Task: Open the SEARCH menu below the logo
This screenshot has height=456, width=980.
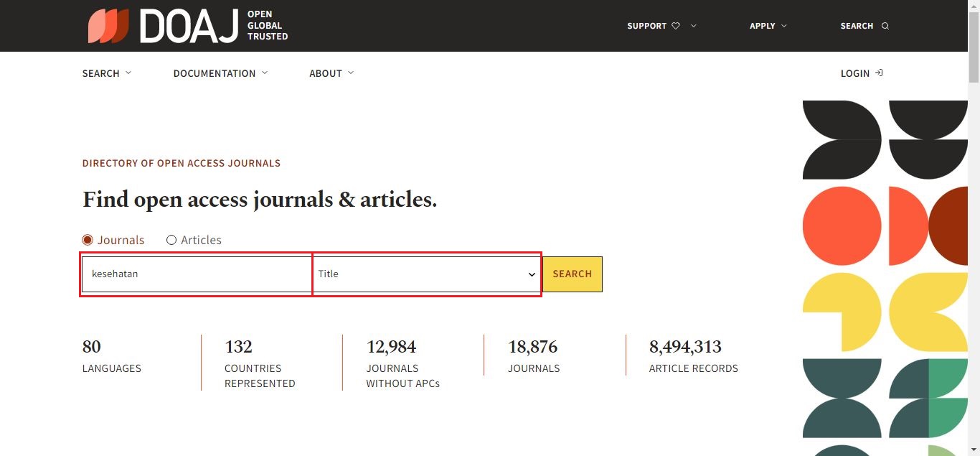Action: [107, 73]
